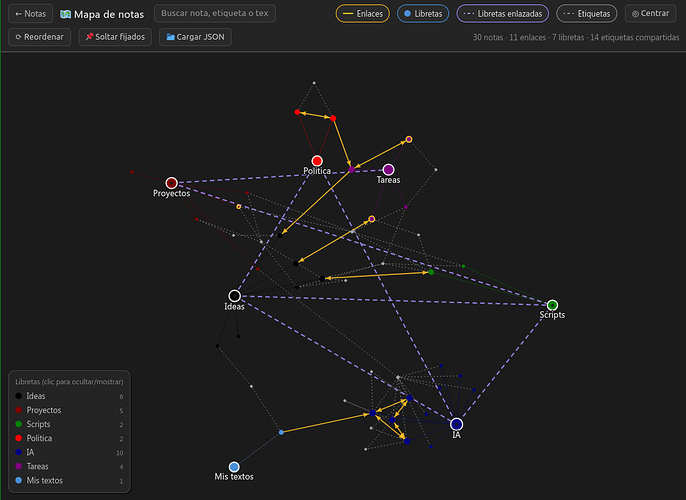Select the Mis textos notebook node

click(x=234, y=467)
